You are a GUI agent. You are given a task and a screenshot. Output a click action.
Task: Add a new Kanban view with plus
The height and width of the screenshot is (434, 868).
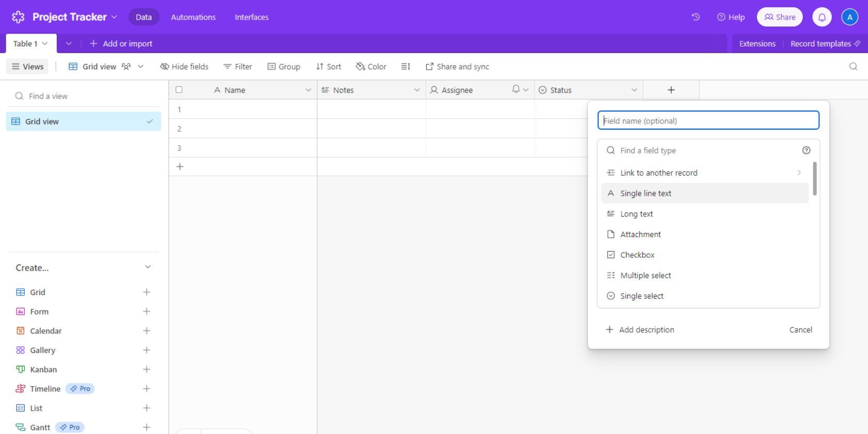(x=146, y=369)
